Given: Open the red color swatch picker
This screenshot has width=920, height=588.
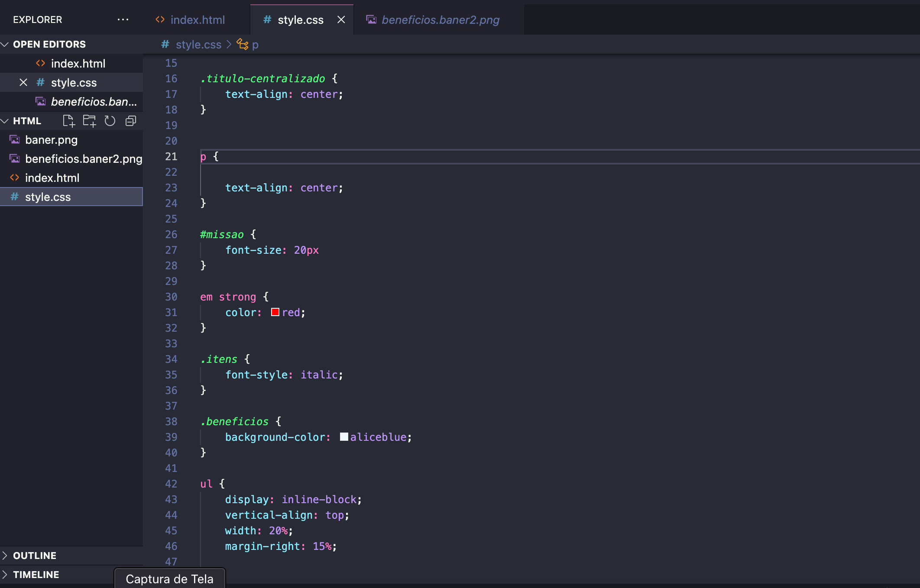Looking at the screenshot, I should 275,312.
